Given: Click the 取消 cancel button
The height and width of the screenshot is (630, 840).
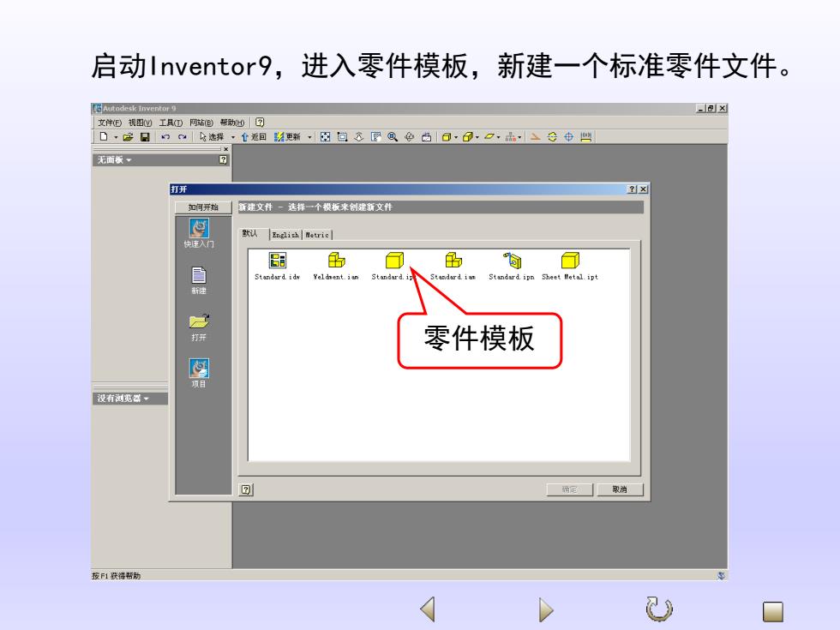Looking at the screenshot, I should tap(620, 489).
